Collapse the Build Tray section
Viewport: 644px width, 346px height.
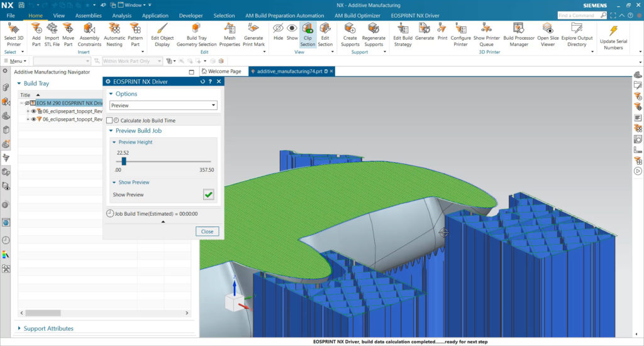point(19,84)
